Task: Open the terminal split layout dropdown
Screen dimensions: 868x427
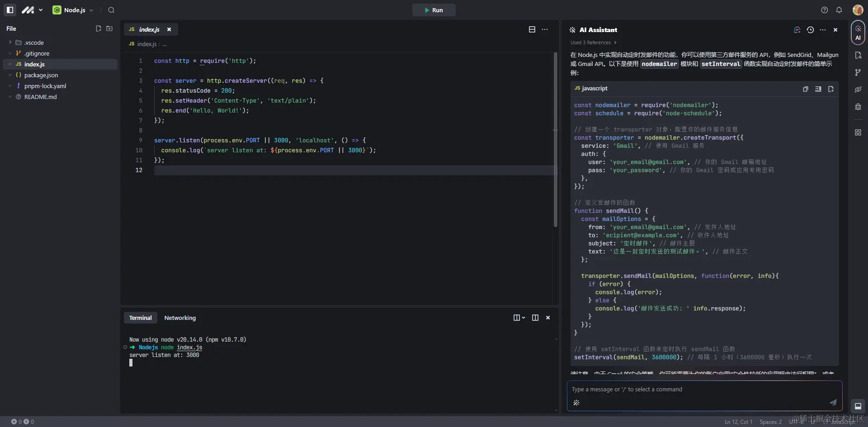Action: point(519,318)
